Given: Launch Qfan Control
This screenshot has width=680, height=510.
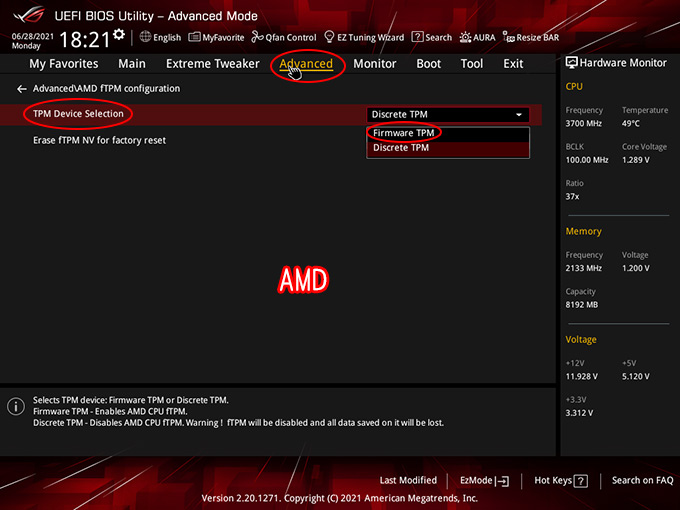Looking at the screenshot, I should tap(284, 37).
